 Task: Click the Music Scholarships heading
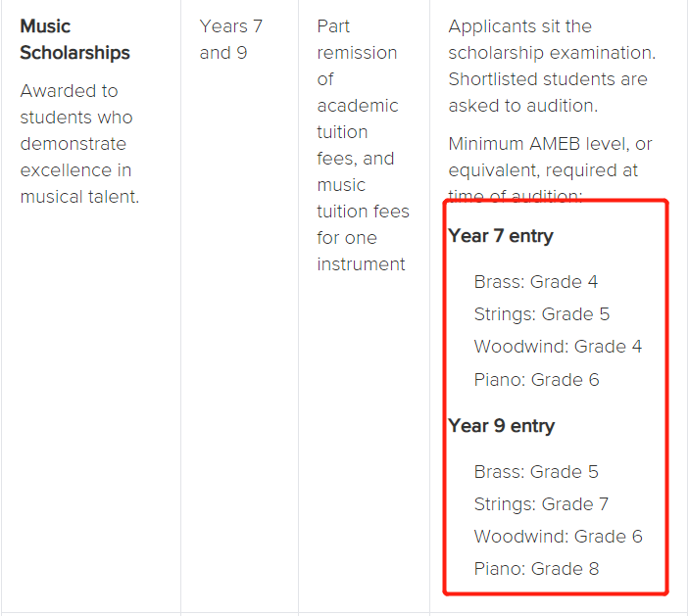(74, 39)
